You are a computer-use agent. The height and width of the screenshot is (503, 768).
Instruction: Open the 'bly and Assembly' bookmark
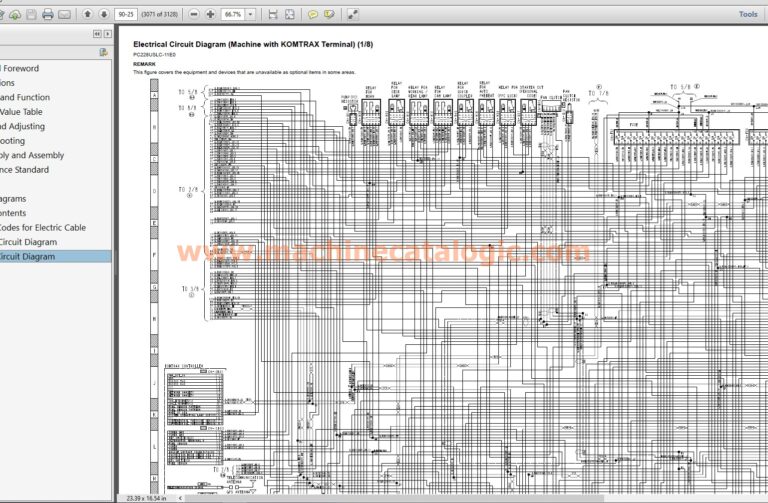click(x=32, y=155)
